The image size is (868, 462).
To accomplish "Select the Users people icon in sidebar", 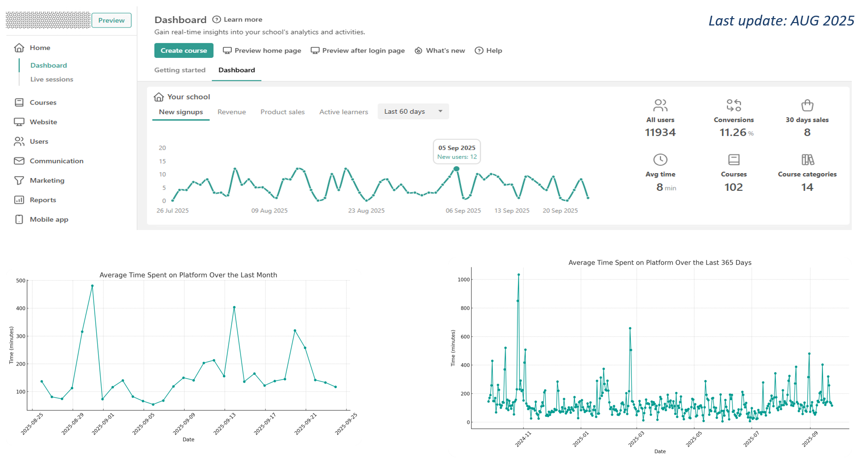I will coord(19,141).
